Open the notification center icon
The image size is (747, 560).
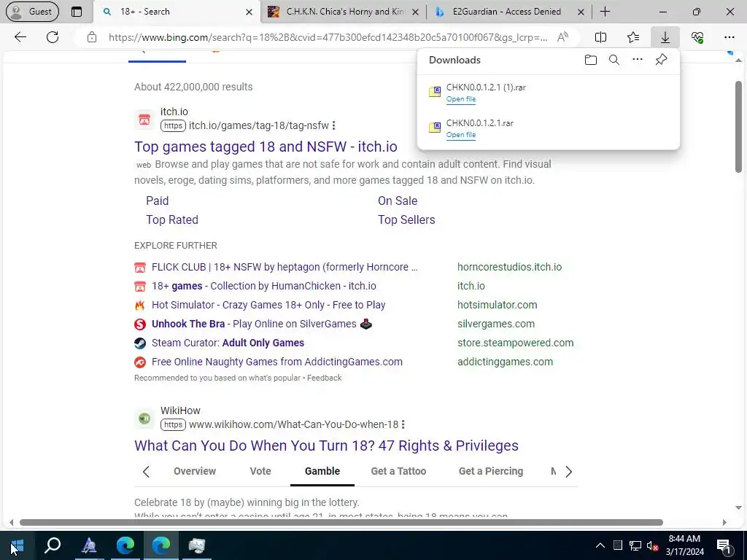(x=724, y=546)
